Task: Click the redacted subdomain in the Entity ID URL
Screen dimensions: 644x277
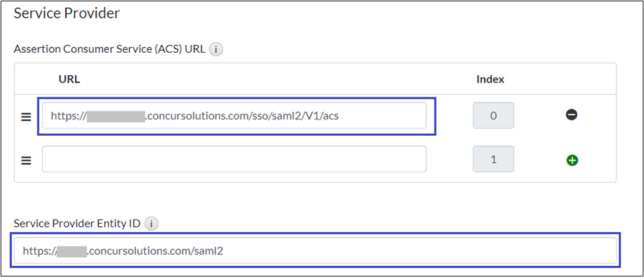Action: pyautogui.click(x=72, y=251)
